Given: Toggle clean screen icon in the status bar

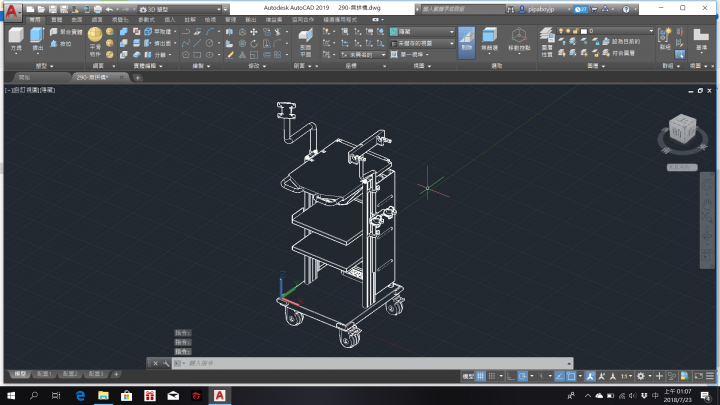Looking at the screenshot, I should 698,376.
